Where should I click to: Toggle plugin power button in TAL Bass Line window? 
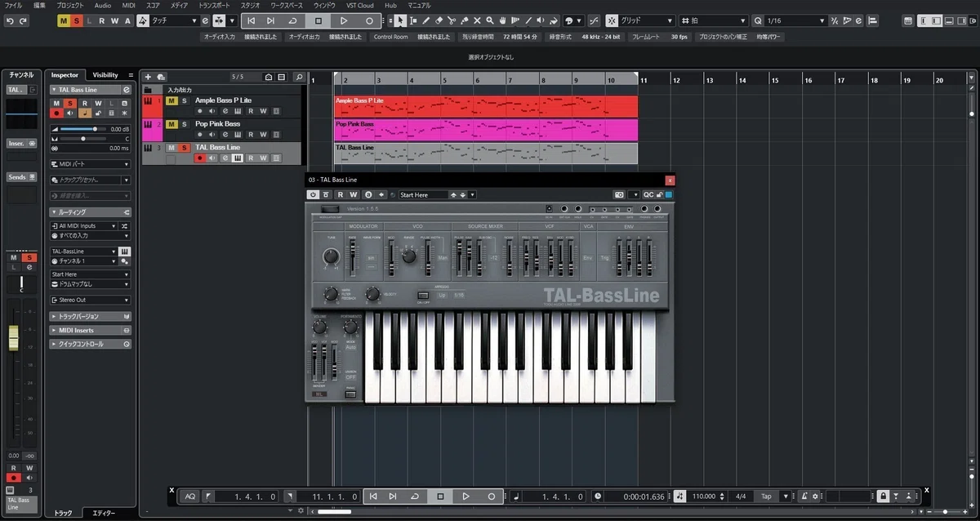click(x=313, y=194)
